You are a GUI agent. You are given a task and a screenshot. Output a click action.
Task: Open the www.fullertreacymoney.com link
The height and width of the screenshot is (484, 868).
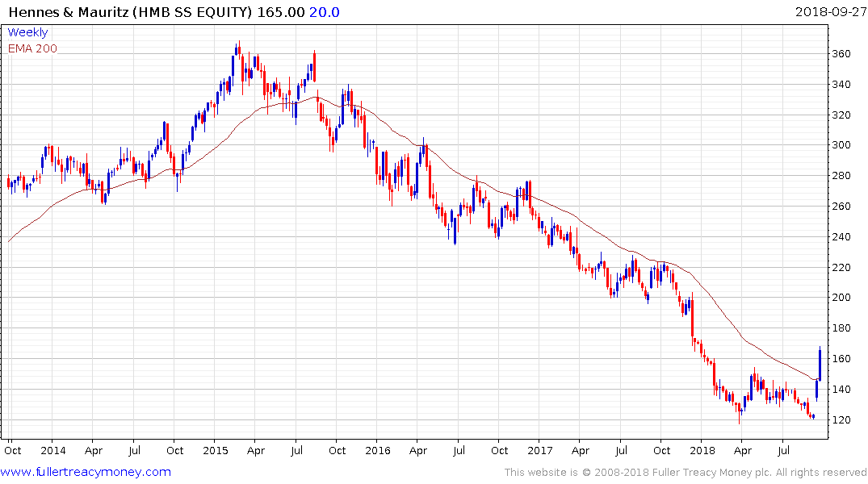86,472
